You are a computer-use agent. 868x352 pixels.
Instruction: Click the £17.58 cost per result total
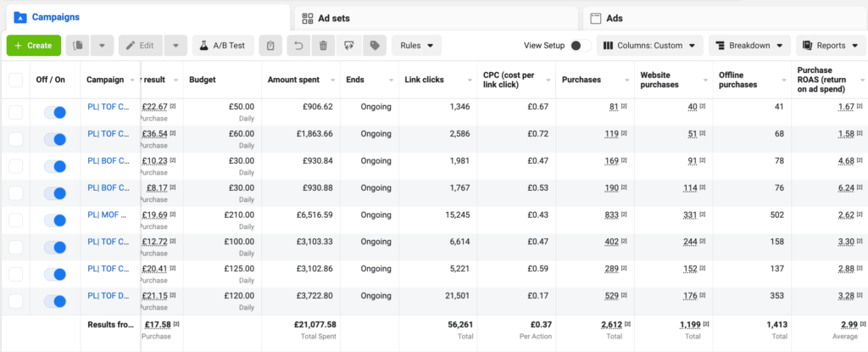(157, 324)
